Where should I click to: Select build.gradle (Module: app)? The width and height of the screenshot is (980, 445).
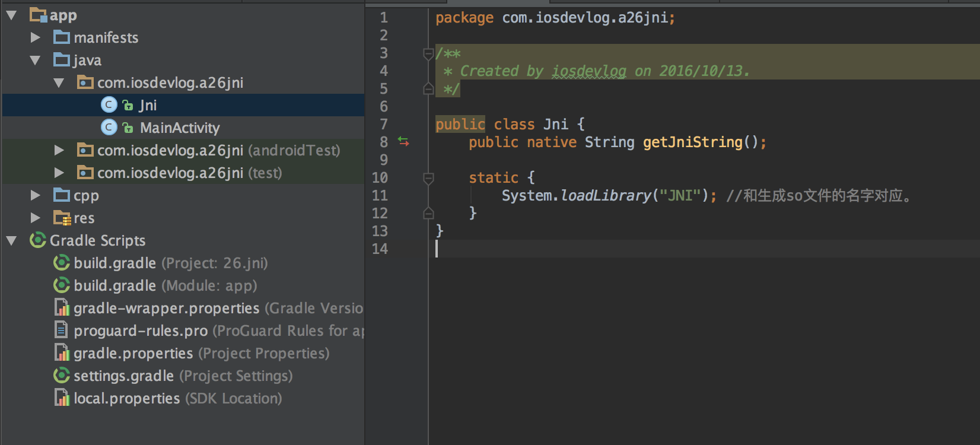166,285
